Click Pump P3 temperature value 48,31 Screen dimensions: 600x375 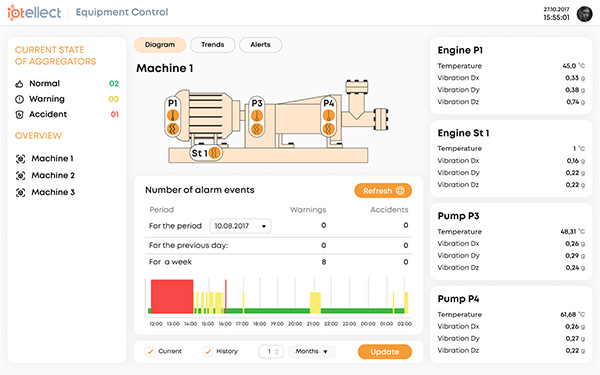(568, 232)
